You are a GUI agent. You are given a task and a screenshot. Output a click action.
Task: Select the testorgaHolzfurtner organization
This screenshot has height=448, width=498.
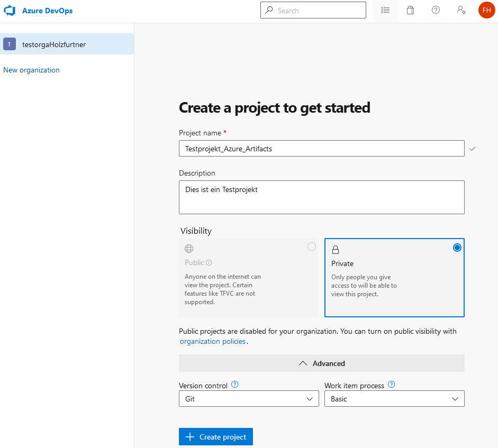click(53, 44)
